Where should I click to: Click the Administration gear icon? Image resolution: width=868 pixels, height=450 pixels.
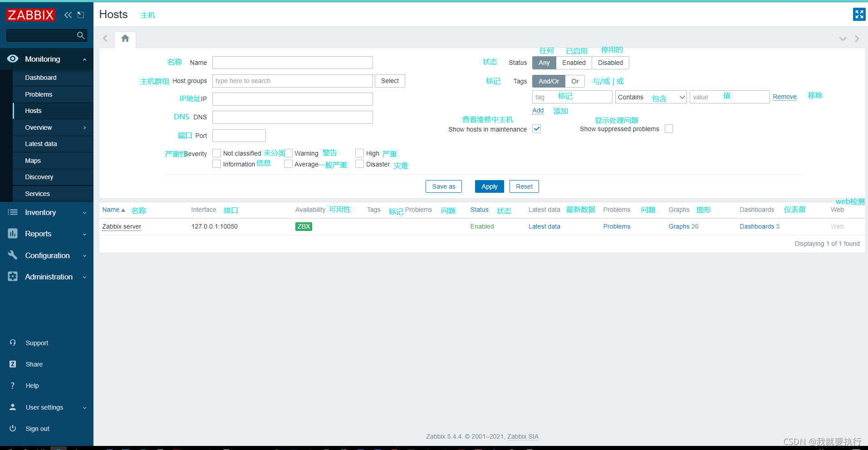pyautogui.click(x=13, y=277)
